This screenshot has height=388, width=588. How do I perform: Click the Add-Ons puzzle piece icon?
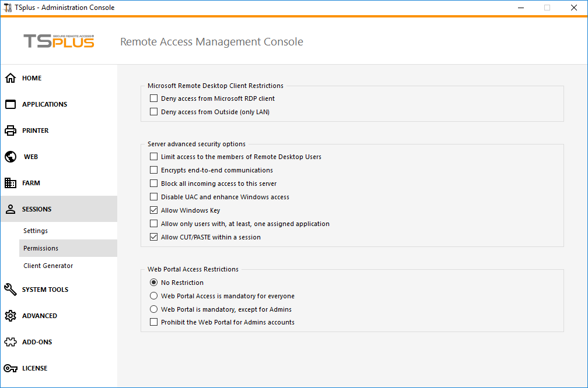click(10, 342)
